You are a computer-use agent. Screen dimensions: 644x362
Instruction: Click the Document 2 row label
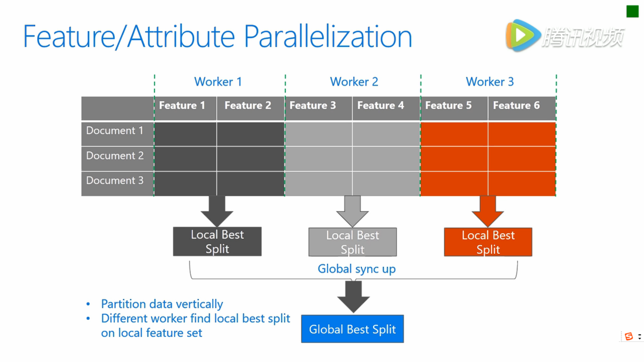(x=118, y=159)
